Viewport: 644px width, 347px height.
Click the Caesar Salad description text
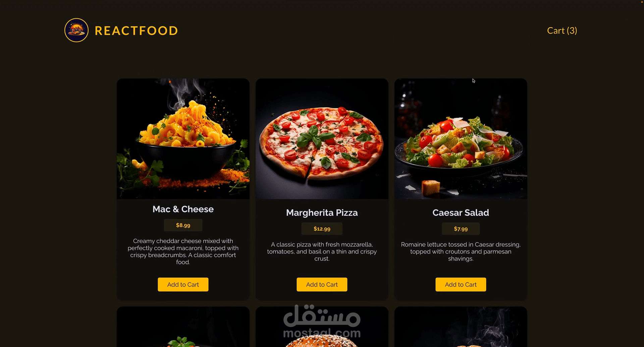461,251
